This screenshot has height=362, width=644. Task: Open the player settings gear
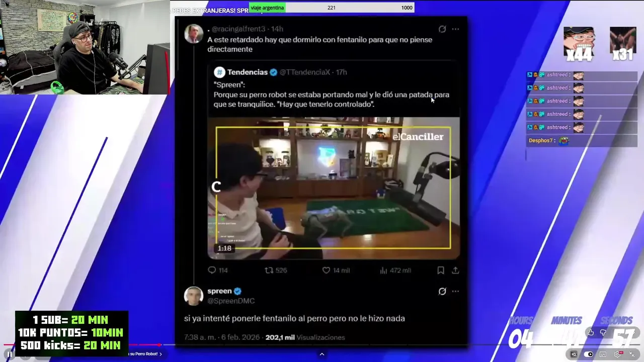click(x=617, y=354)
